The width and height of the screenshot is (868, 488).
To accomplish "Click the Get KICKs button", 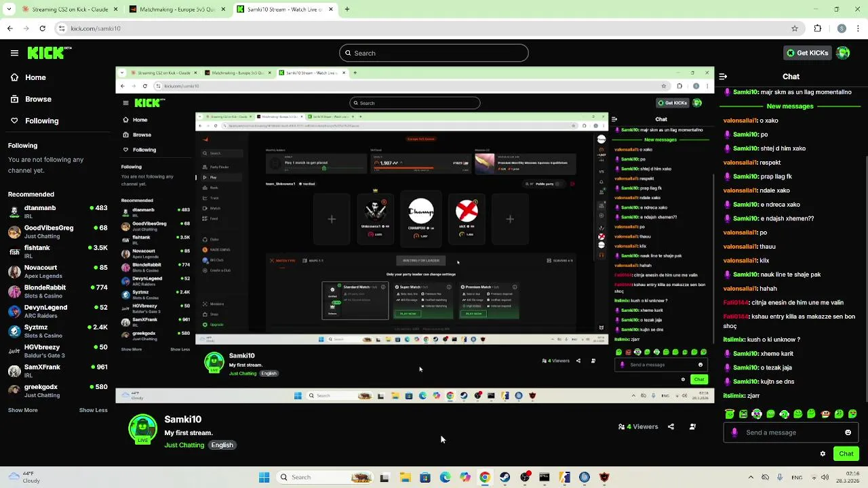I will point(807,53).
